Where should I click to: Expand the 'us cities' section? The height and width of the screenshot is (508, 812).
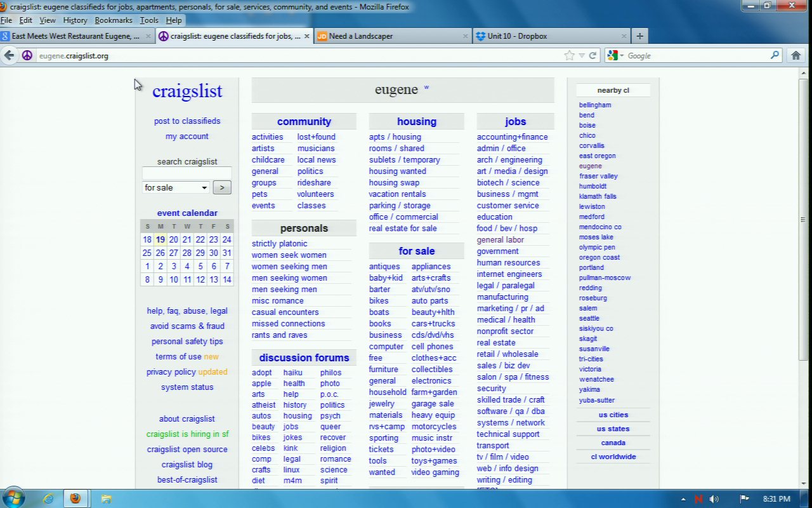tap(613, 415)
